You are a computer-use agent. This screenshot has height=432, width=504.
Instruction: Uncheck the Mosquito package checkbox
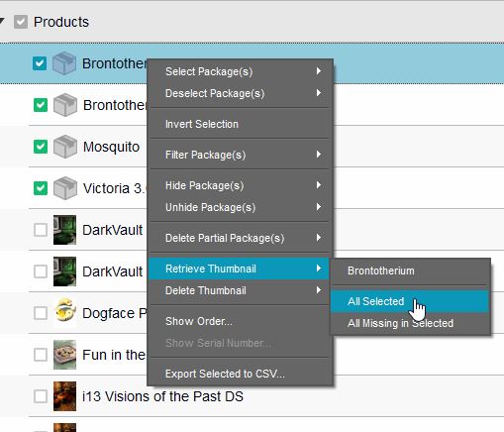(41, 147)
